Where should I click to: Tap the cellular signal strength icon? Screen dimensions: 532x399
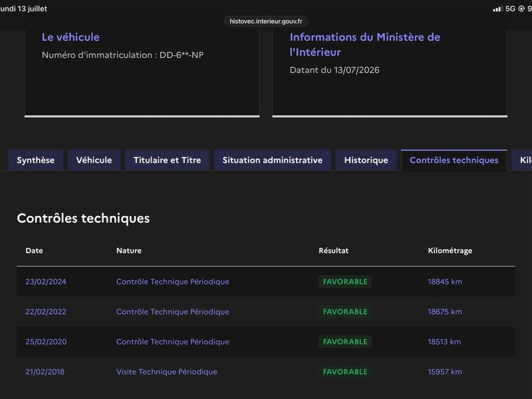click(x=497, y=9)
